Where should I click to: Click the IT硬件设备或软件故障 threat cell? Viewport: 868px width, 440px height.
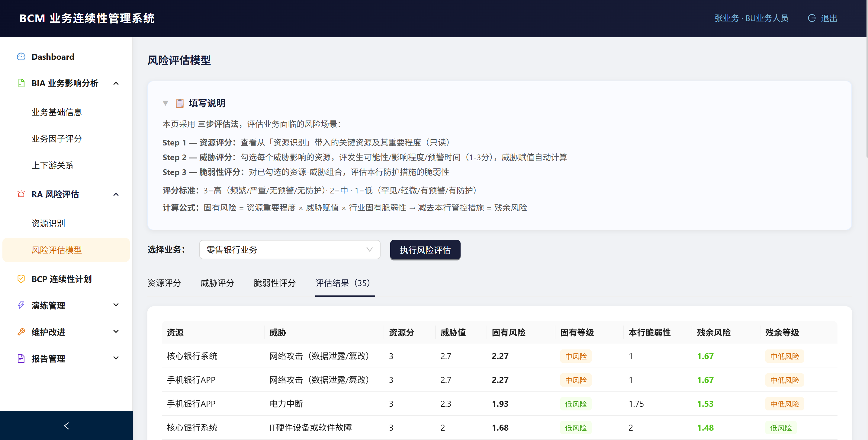coord(311,428)
